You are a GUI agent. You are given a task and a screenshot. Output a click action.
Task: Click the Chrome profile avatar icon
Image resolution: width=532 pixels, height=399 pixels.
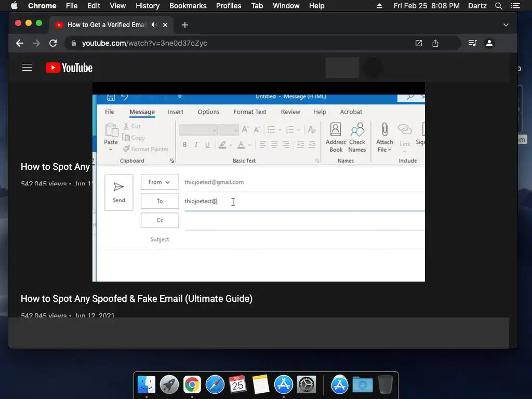(x=489, y=43)
